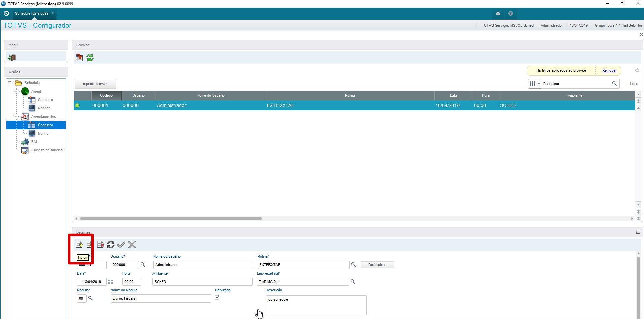This screenshot has width=644, height=319.
Task: Click the Nome do Usuário column header
Action: tap(211, 95)
